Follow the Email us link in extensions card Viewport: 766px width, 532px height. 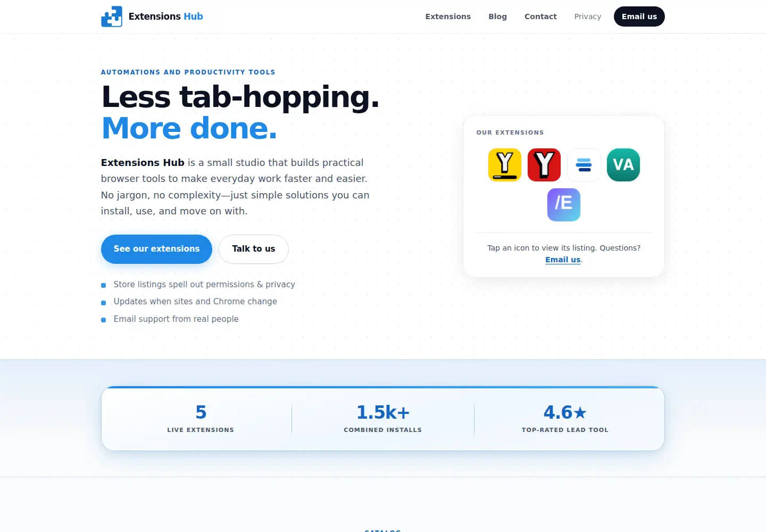(x=563, y=260)
